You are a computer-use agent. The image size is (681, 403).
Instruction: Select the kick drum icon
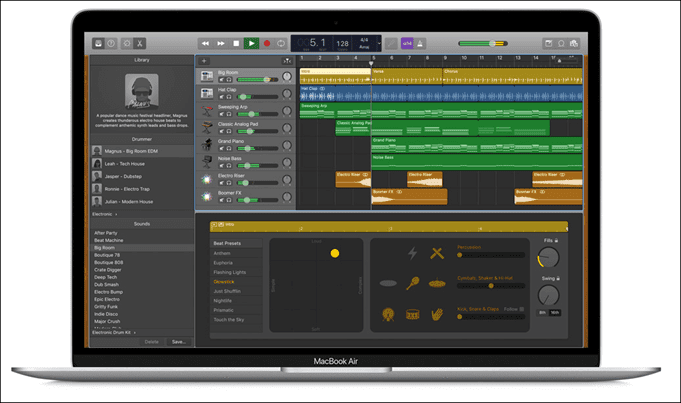click(x=388, y=313)
